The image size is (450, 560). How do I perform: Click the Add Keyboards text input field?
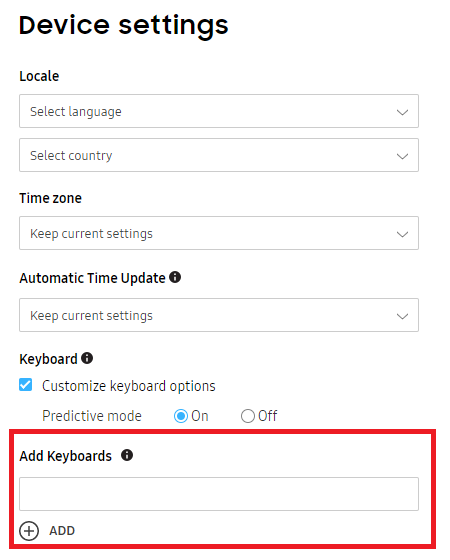click(x=219, y=494)
